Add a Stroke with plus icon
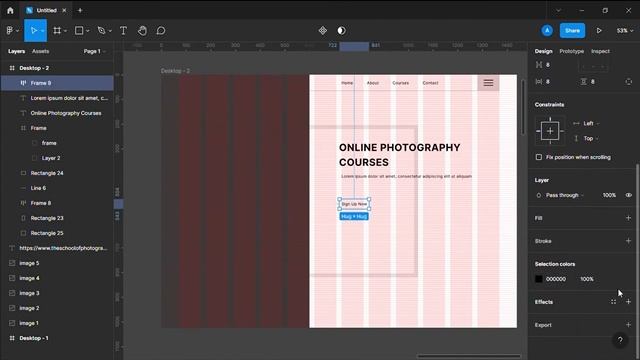Viewport: 640px width, 360px height. click(628, 241)
